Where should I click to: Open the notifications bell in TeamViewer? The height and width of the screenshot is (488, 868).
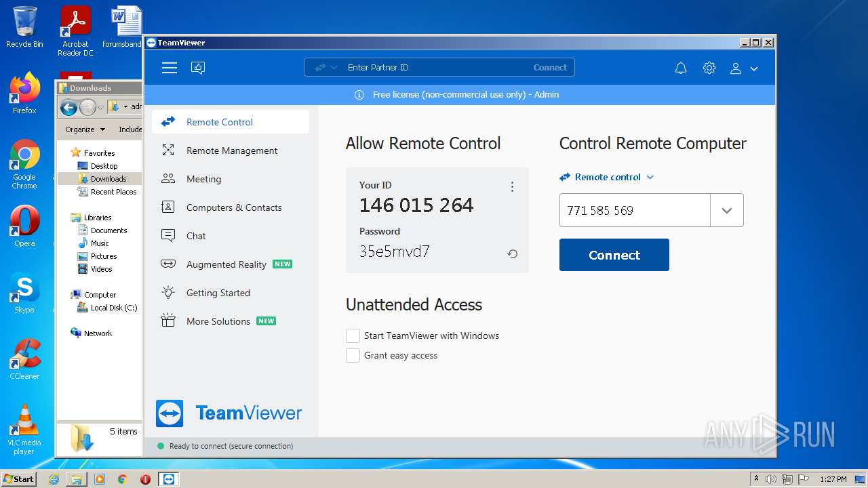coord(681,68)
